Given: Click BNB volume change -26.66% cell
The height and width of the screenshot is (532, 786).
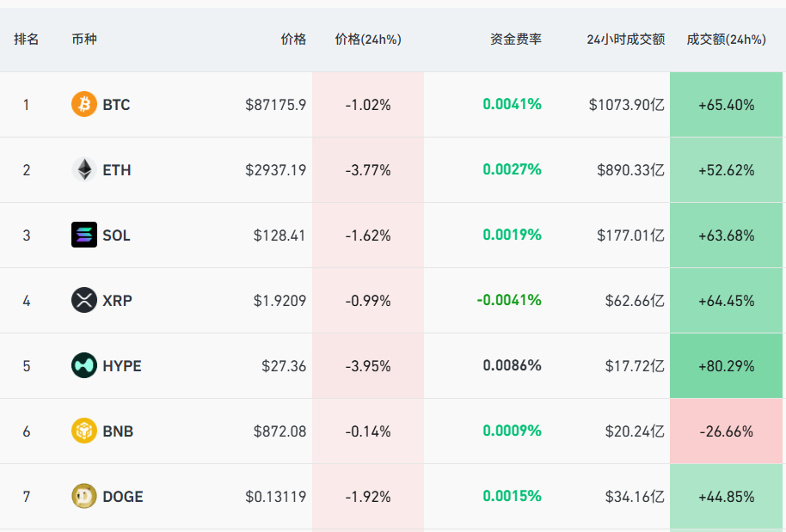Looking at the screenshot, I should (727, 431).
